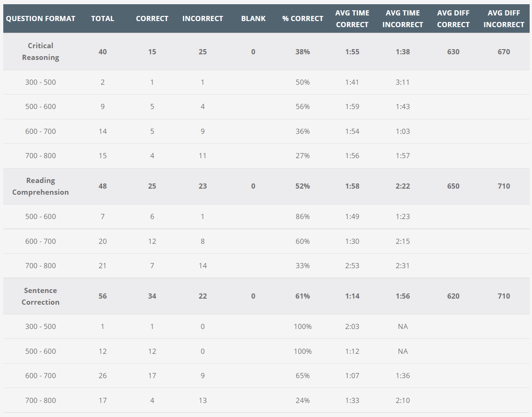Sort by the Total column header

103,19
